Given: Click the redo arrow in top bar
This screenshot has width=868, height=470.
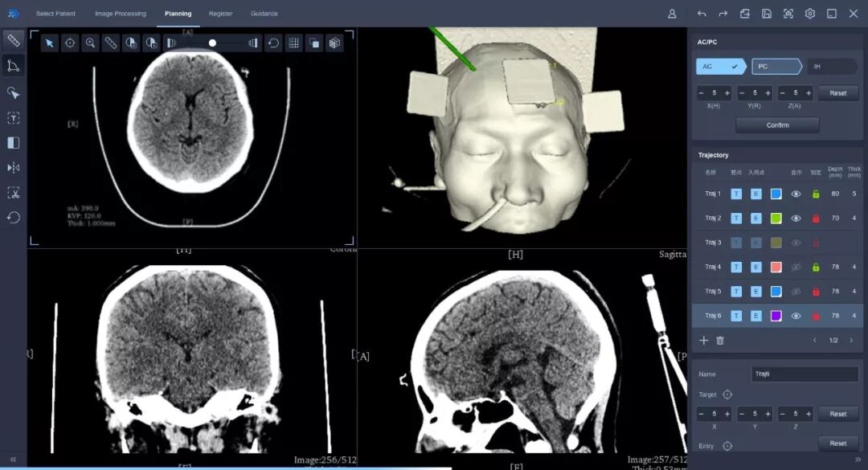Looking at the screenshot, I should [723, 14].
